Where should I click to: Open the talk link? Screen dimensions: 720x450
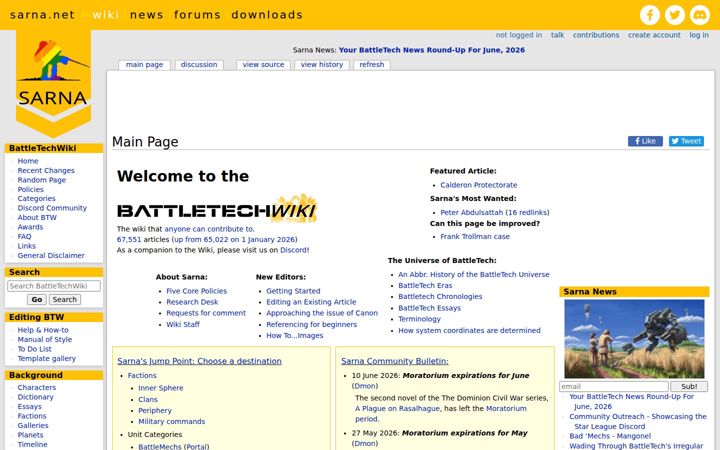557,35
